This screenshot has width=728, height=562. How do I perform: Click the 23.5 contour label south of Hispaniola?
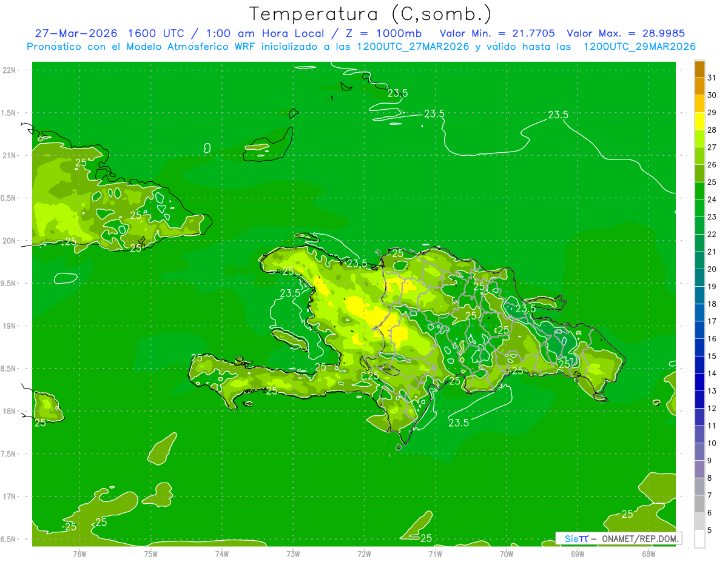[459, 423]
